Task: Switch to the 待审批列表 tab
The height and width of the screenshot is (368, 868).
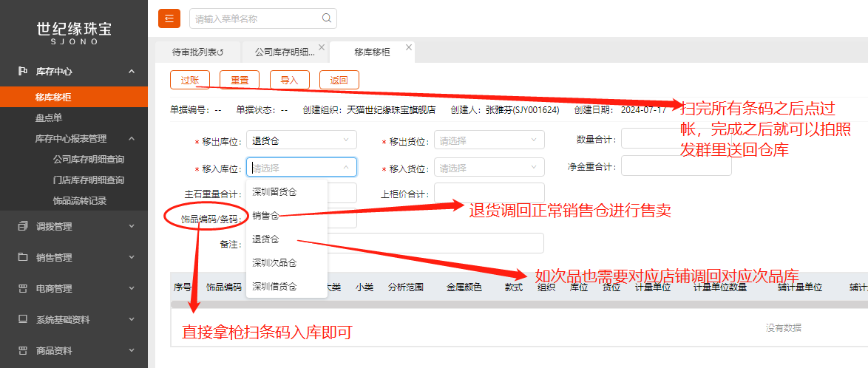Action: [x=197, y=52]
